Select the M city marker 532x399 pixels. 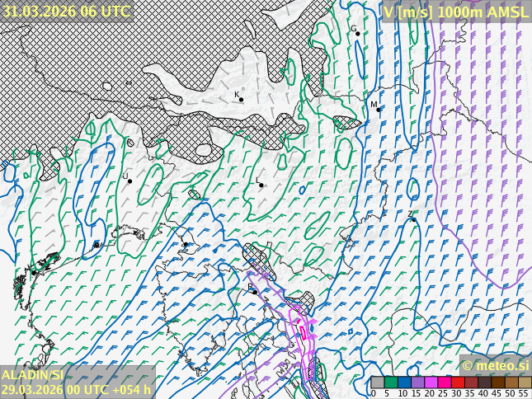coord(378,109)
